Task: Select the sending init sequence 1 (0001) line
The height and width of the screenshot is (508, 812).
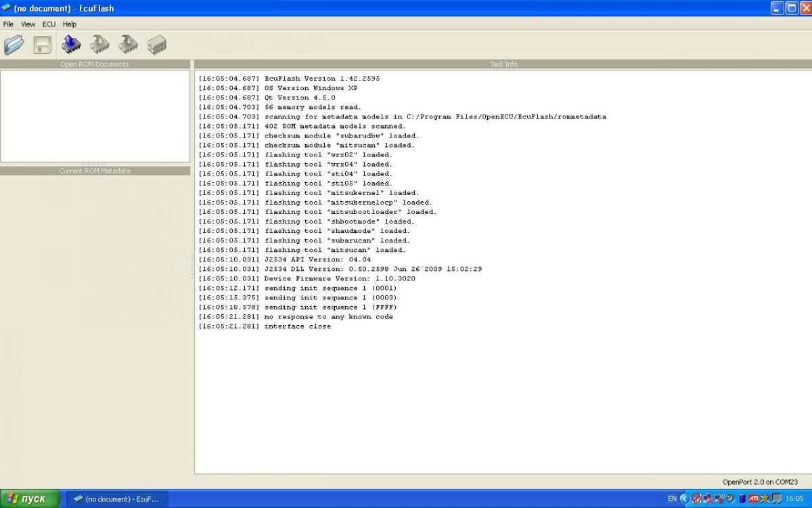Action: (x=298, y=287)
